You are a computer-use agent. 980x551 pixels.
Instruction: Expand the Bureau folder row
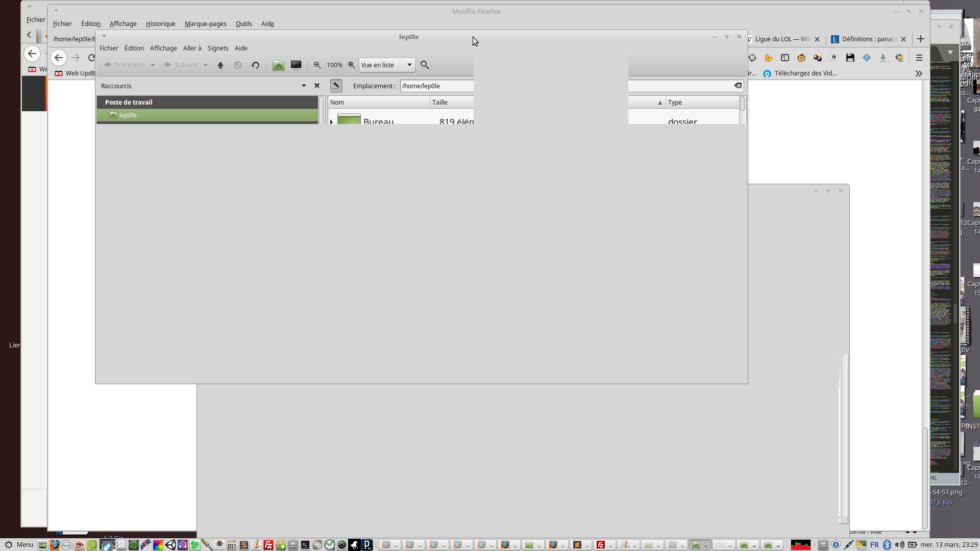(x=332, y=121)
